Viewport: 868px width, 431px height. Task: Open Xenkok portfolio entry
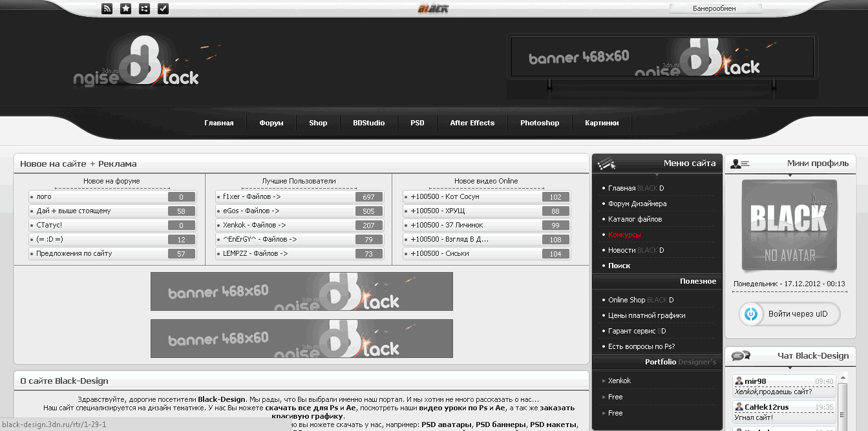tap(619, 381)
